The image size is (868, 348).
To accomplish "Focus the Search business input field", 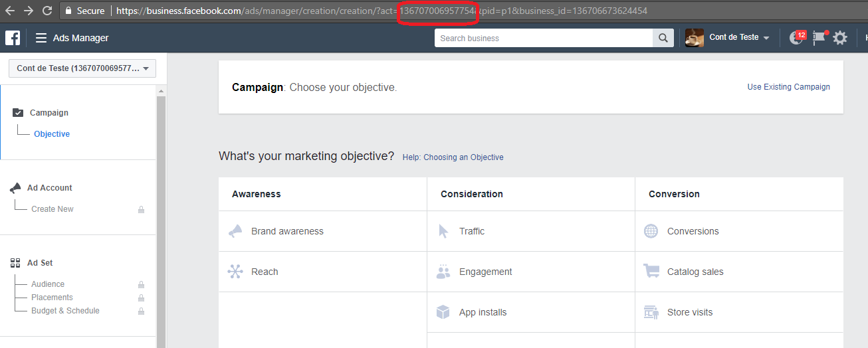I will coord(544,38).
